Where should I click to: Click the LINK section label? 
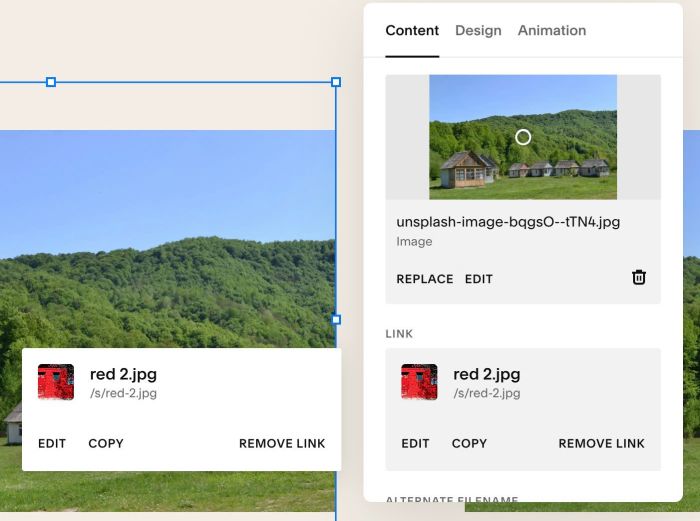tap(399, 334)
